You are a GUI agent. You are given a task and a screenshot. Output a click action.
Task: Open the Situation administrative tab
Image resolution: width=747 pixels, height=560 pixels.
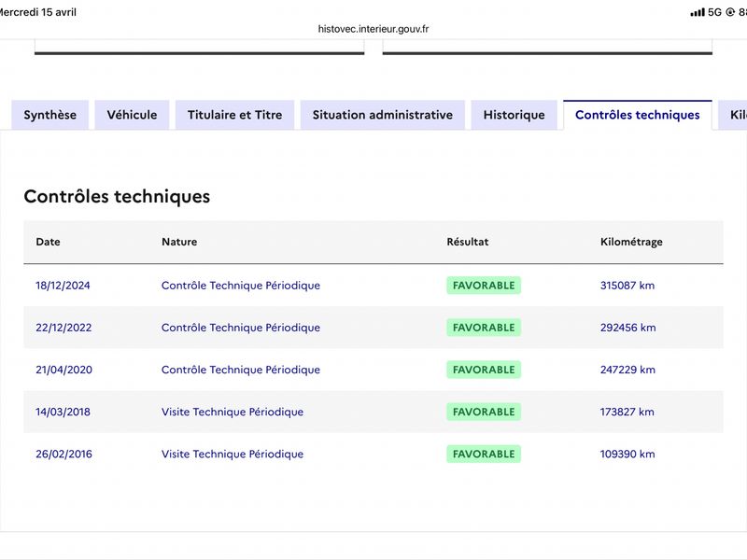click(x=383, y=115)
